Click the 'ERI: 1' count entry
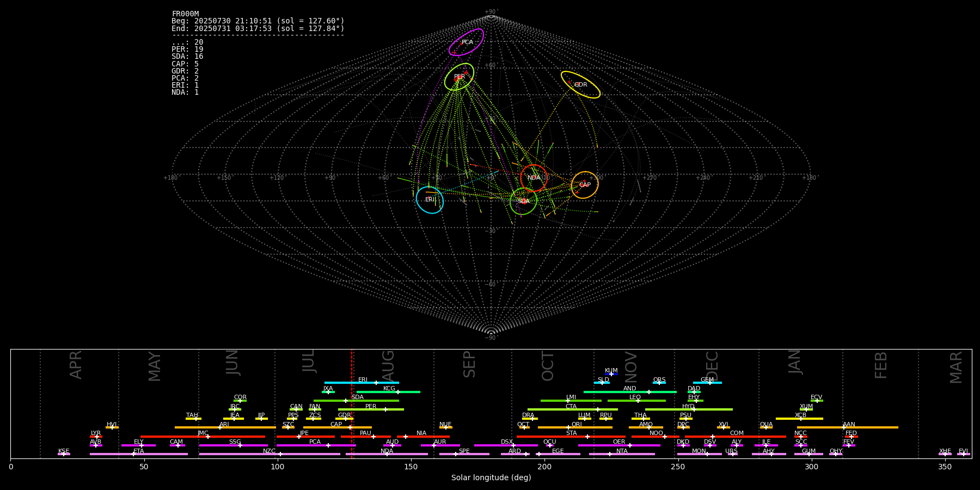Image resolution: width=980 pixels, height=490 pixels. tap(185, 85)
